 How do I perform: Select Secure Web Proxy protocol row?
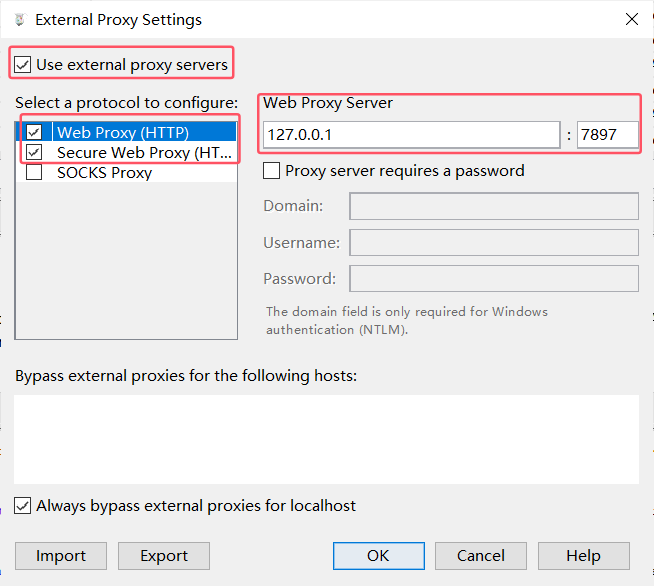pos(144,152)
